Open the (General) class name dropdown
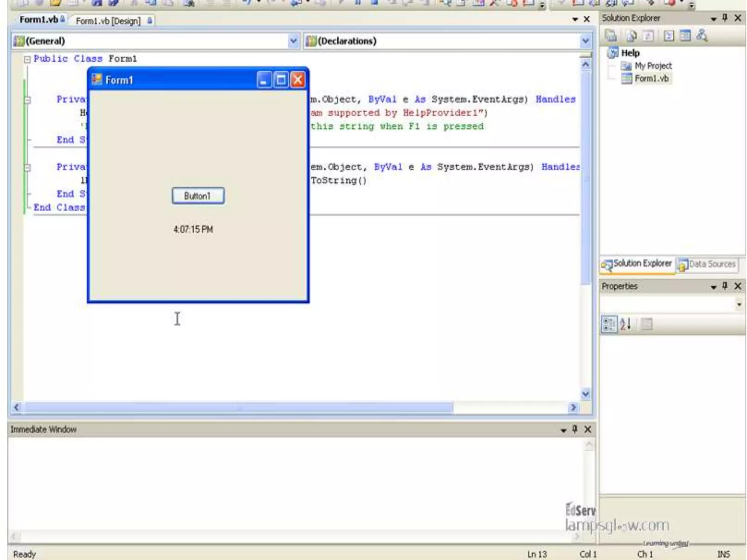The width and height of the screenshot is (747, 560). pos(293,41)
